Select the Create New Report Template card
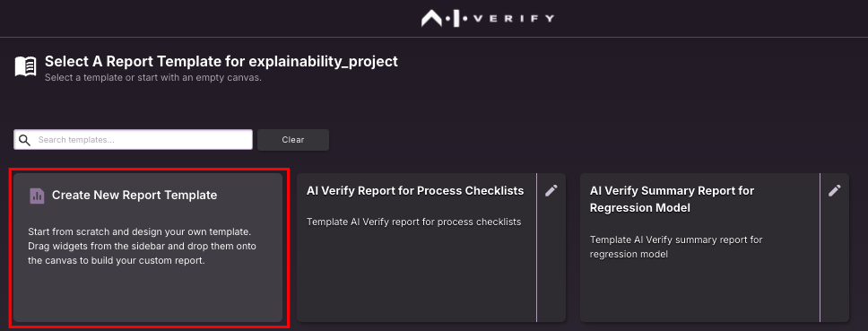868x331 pixels. tap(148, 248)
